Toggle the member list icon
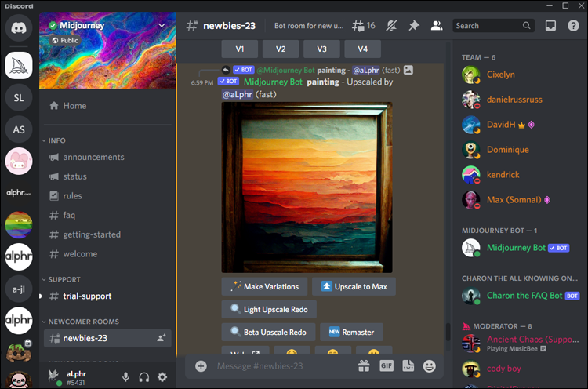 click(437, 26)
